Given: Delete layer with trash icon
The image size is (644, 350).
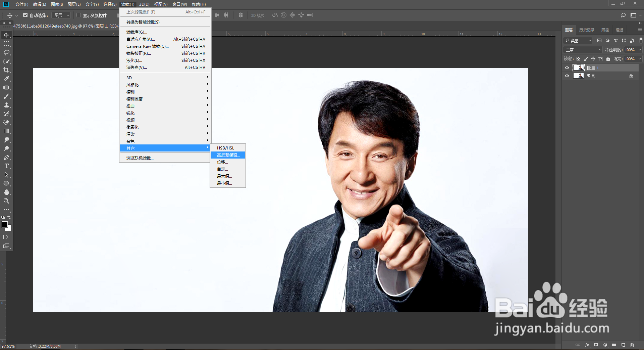Looking at the screenshot, I should 632,345.
